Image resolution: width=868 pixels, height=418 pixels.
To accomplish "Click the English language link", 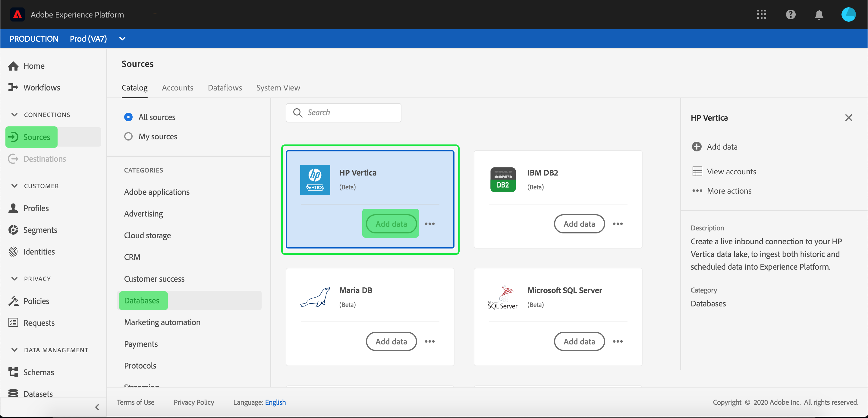I will click(x=275, y=402).
